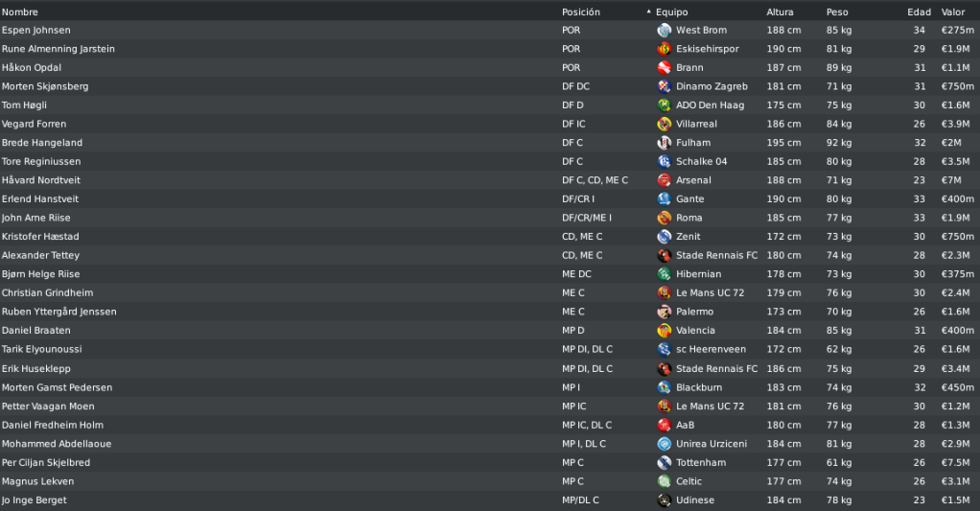Click the Eskisehirspor club badge icon
The height and width of the screenshot is (511, 980).
point(664,49)
